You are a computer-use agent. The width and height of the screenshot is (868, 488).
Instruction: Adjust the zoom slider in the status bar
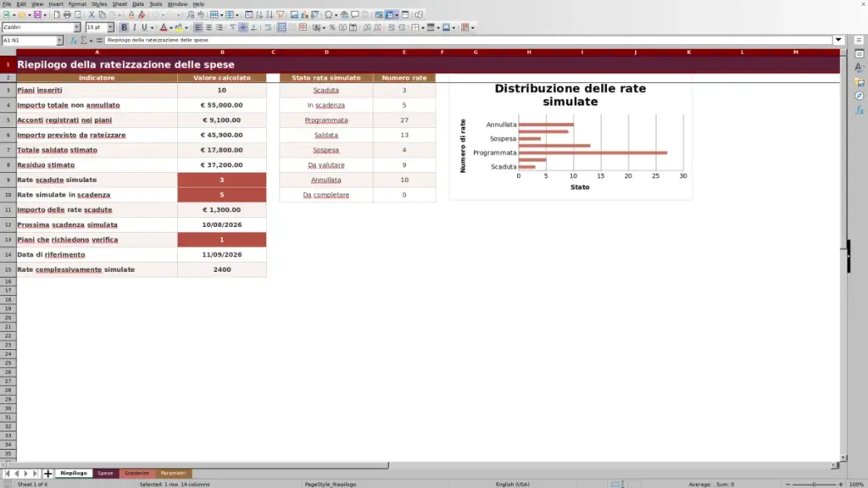click(x=814, y=484)
